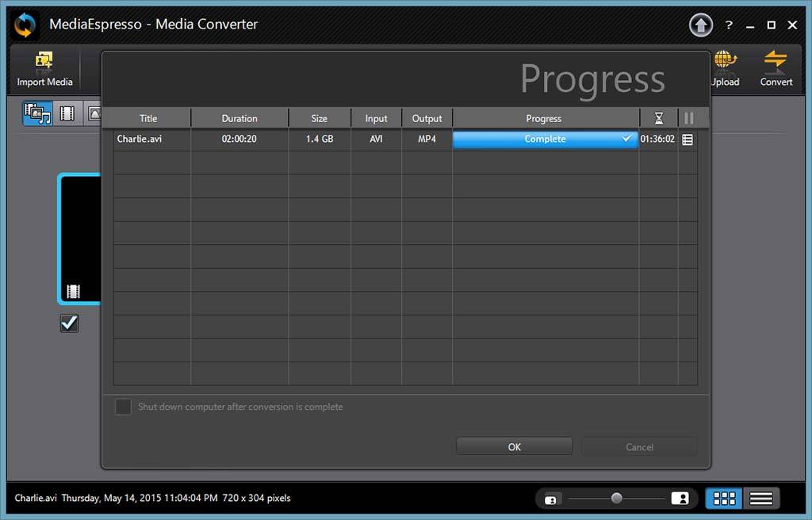Minimize the MediaEspresso window
The height and width of the screenshot is (520, 812).
point(750,25)
